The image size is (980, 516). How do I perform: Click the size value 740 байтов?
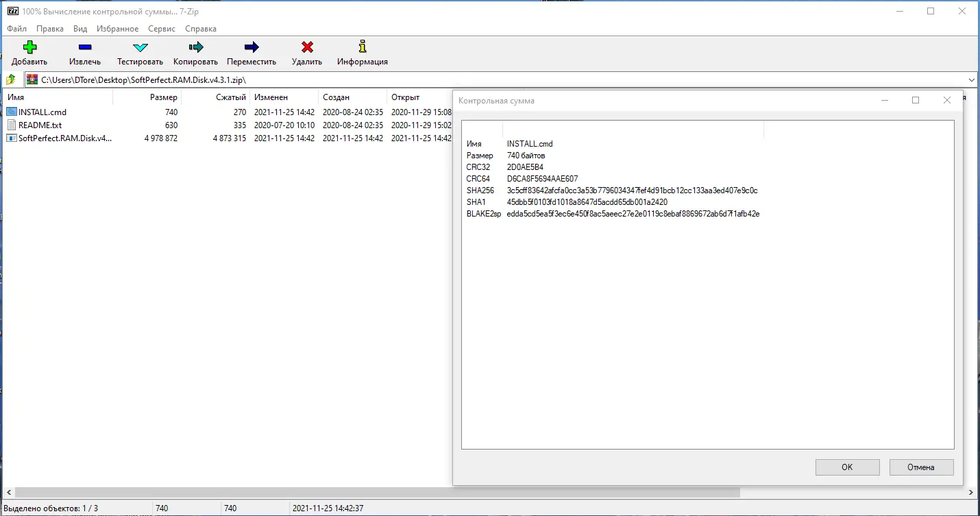(x=526, y=156)
